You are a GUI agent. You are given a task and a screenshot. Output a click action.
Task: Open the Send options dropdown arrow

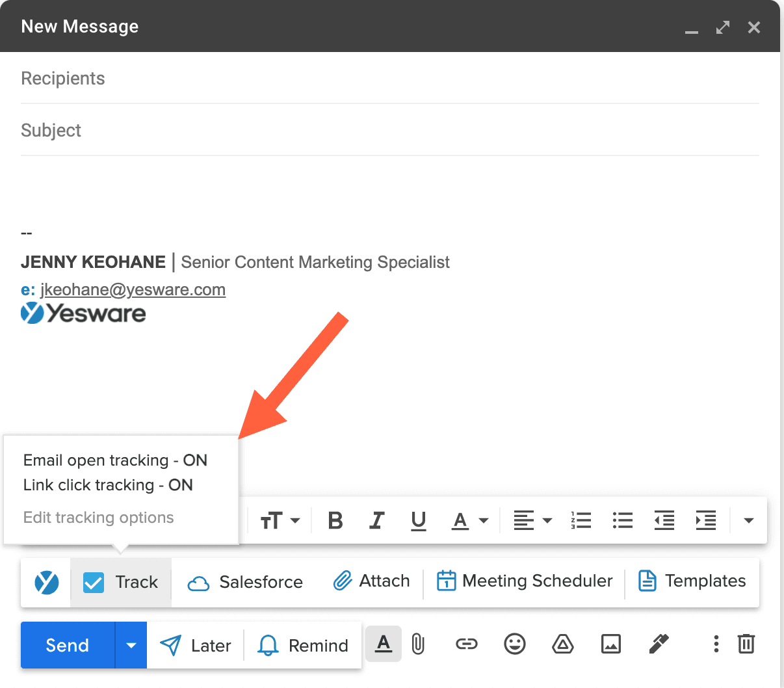(x=131, y=645)
